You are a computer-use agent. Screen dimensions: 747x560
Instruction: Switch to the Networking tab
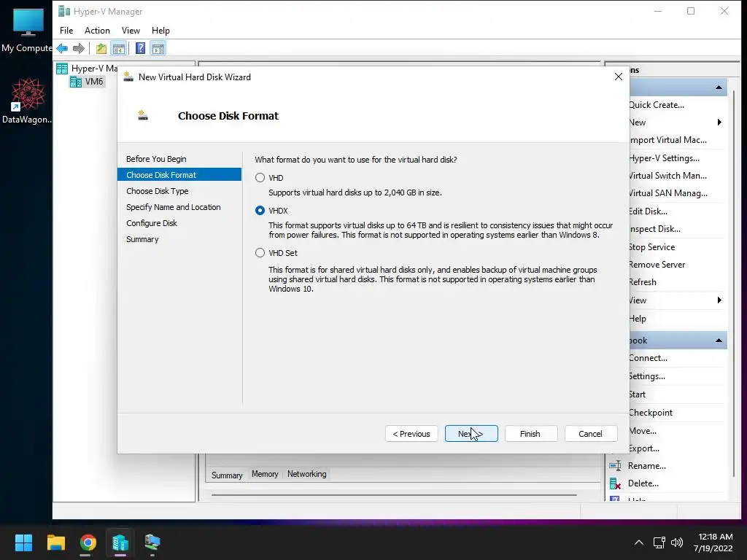(x=307, y=474)
